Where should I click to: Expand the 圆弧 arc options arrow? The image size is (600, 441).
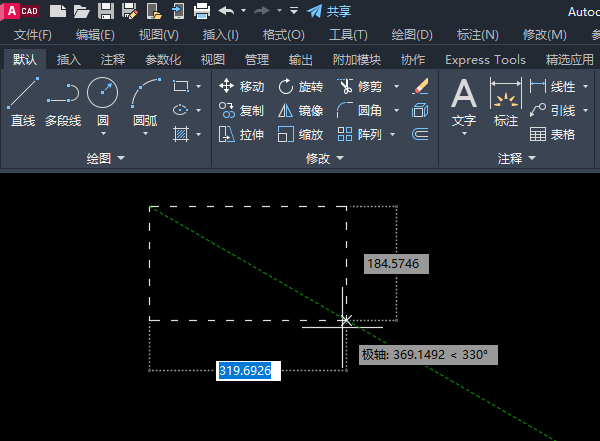click(145, 134)
